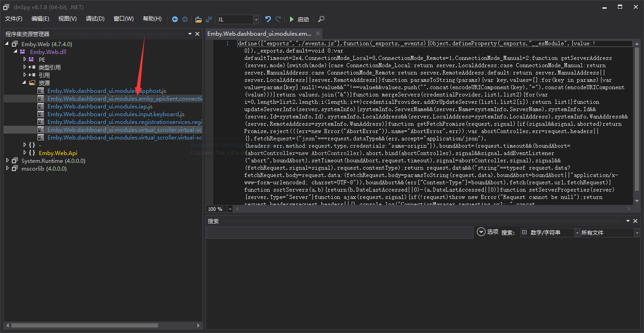
Task: Select the mscorlib (4.0.0.0) tree row
Action: coord(103,168)
